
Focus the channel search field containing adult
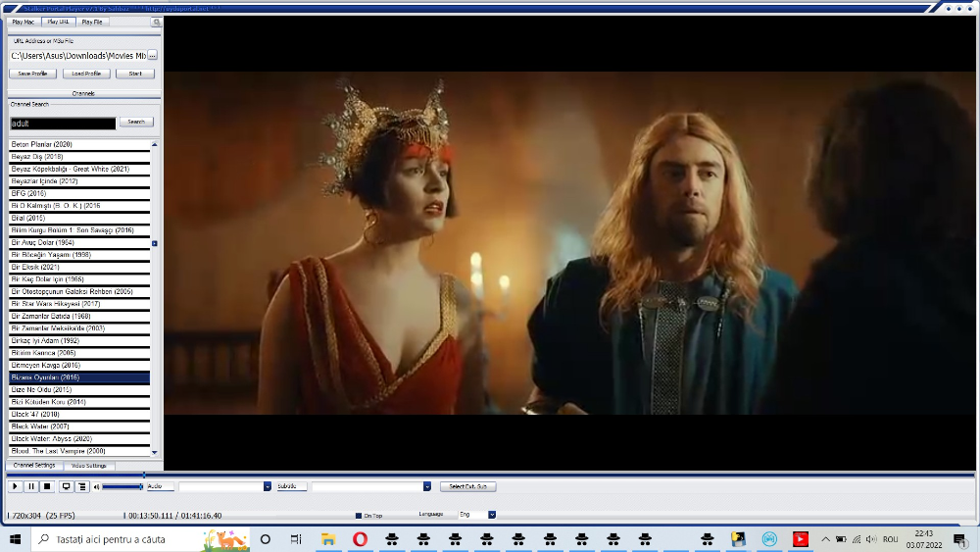(63, 124)
